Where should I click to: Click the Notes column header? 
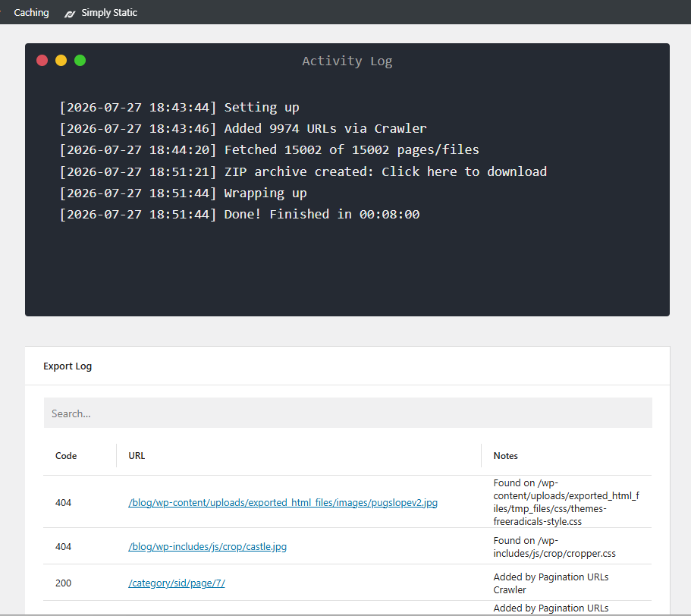click(x=505, y=456)
